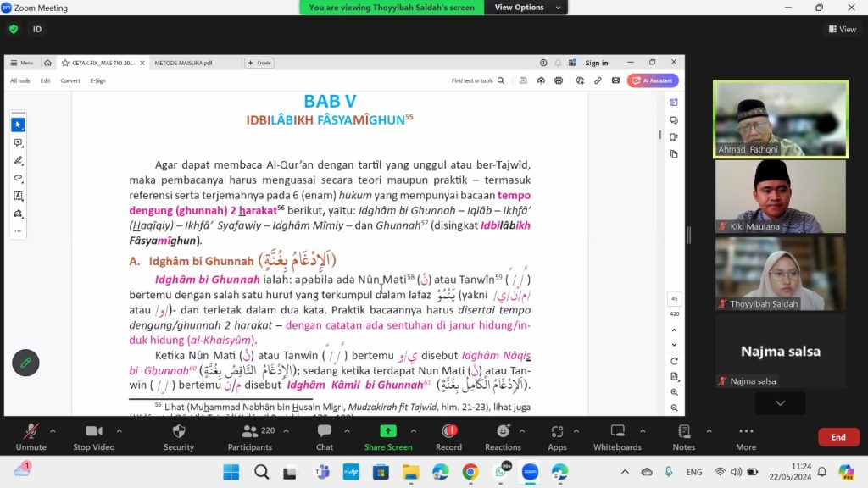The height and width of the screenshot is (488, 868).
Task: Expand share screen options caret
Action: click(414, 431)
